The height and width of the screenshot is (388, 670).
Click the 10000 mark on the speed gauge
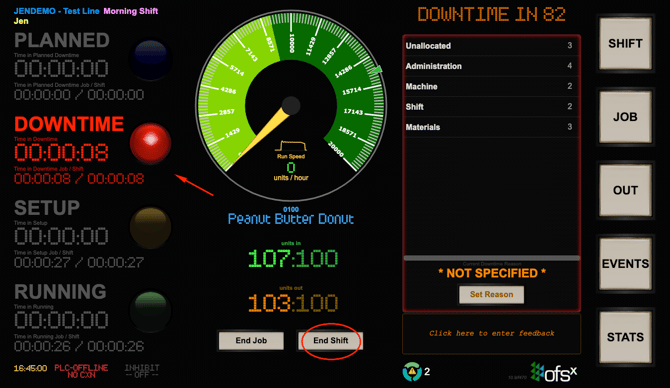click(292, 44)
